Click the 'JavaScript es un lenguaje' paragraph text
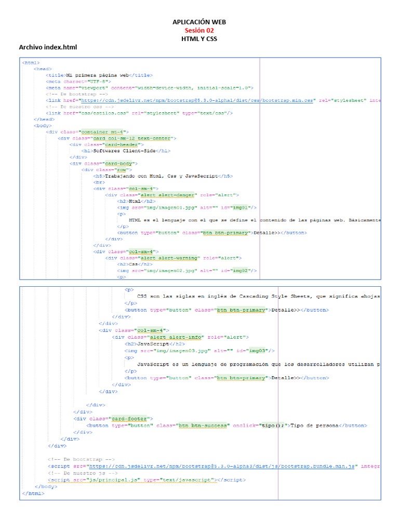Screen dimensions: 399x532 tap(259, 364)
